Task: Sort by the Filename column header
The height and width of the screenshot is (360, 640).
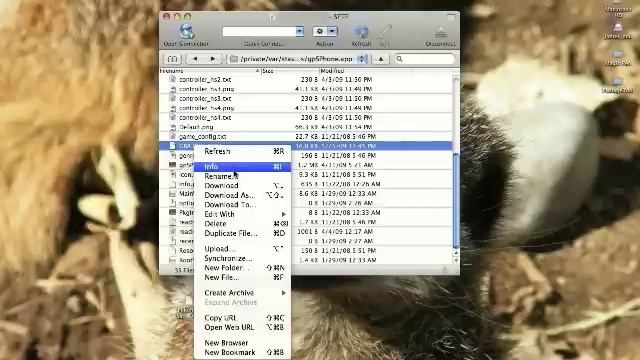Action: 210,71
